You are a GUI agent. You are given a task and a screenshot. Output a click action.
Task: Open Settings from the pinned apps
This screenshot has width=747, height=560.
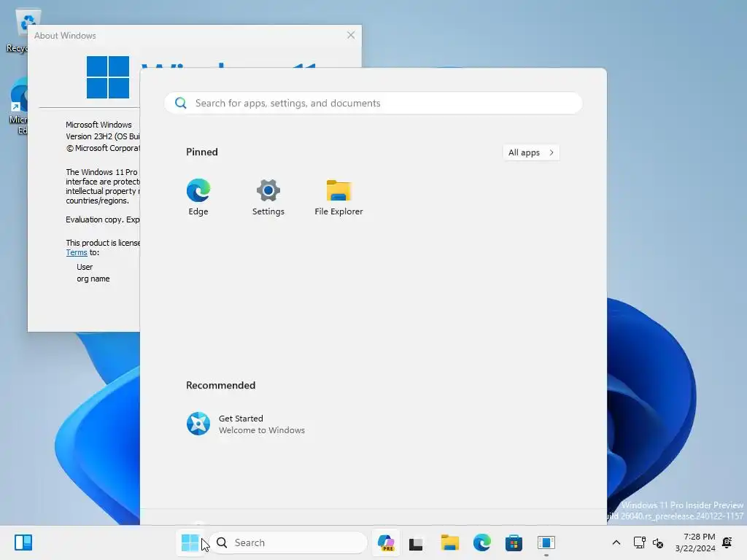coord(268,198)
